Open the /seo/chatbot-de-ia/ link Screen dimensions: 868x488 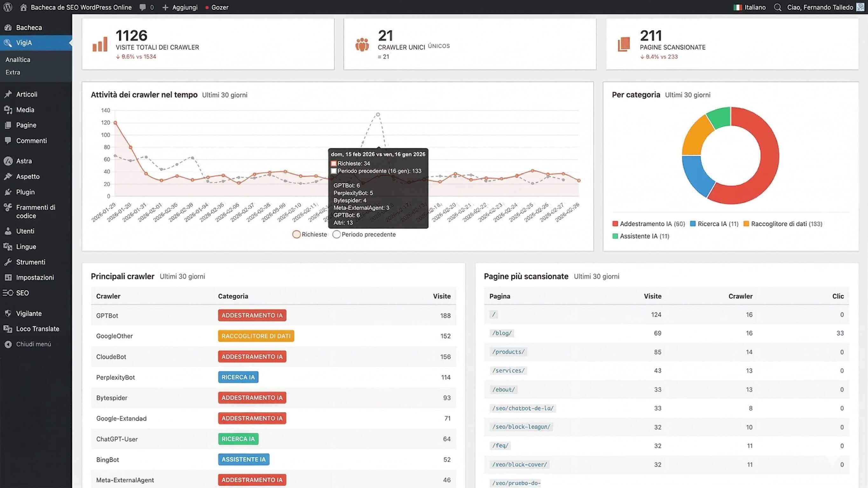pyautogui.click(x=522, y=408)
